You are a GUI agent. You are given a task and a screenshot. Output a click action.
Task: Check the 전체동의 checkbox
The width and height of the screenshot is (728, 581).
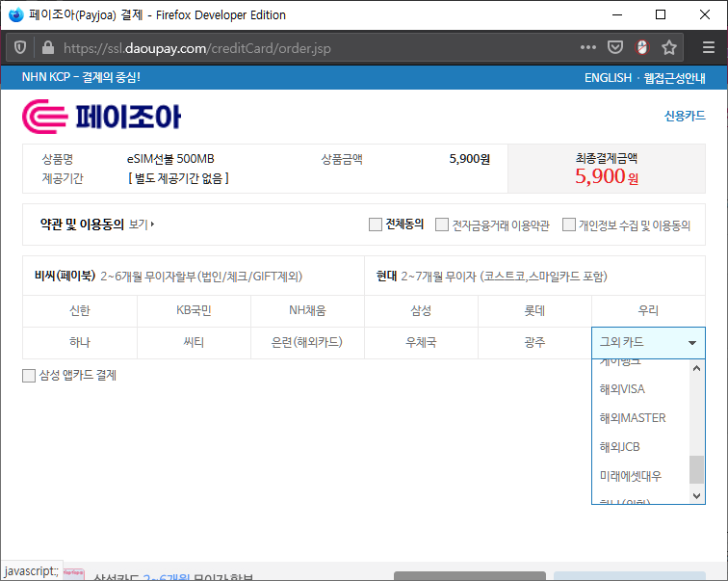coord(376,224)
